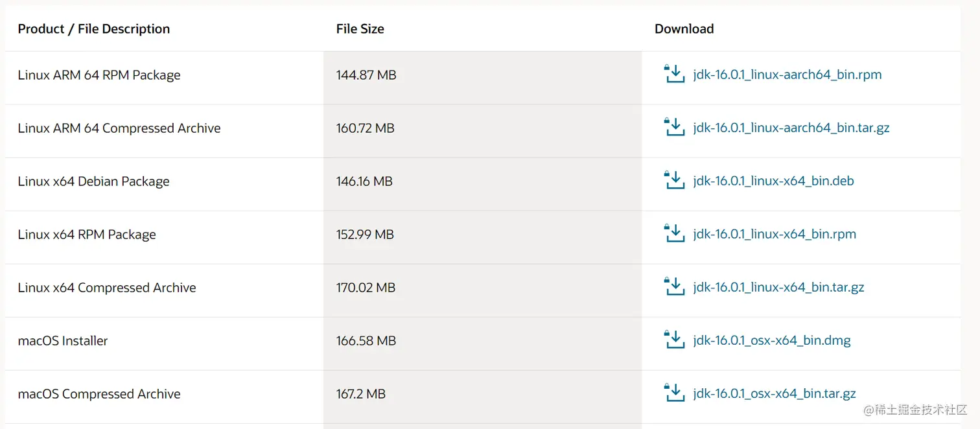Click download icon for macOS Installer dmg
Image resolution: width=980 pixels, height=429 pixels.
pos(674,340)
